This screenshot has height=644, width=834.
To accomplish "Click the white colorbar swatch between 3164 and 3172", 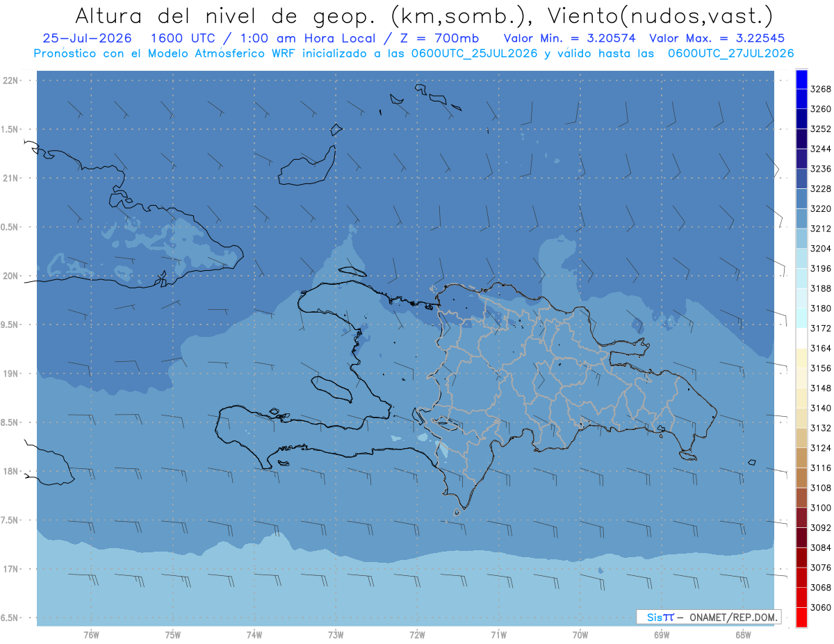I will [x=801, y=338].
